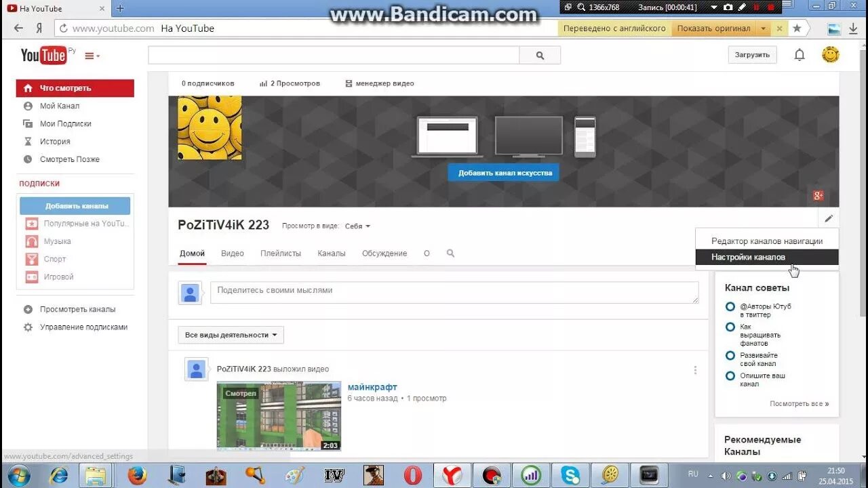Switch to the Плейлисты tab

click(281, 253)
